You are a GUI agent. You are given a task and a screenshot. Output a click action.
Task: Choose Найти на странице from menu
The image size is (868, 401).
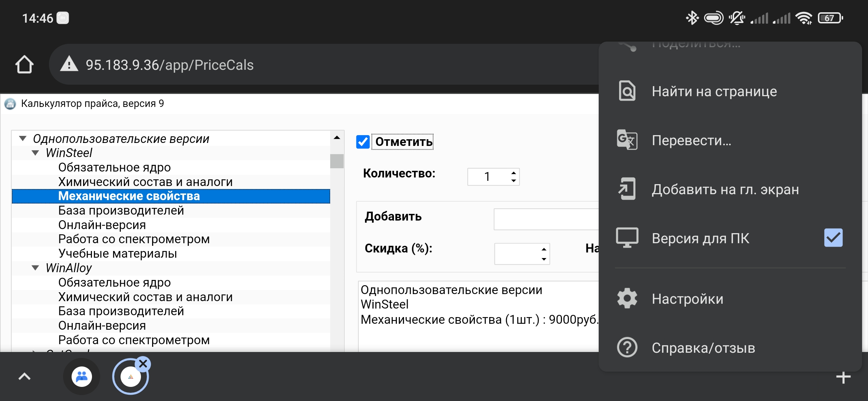(714, 91)
